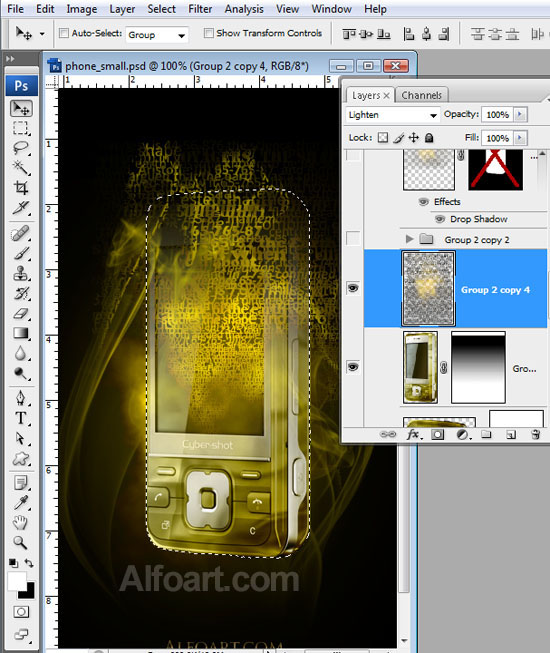Screen dimensions: 550x653
Task: Click the link layers icon
Action: click(388, 434)
